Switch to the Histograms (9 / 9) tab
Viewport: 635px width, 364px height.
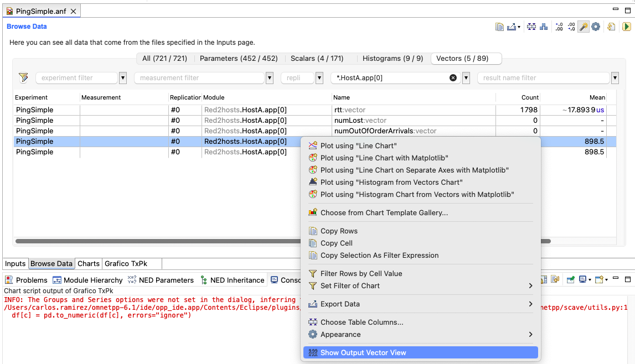tap(393, 59)
